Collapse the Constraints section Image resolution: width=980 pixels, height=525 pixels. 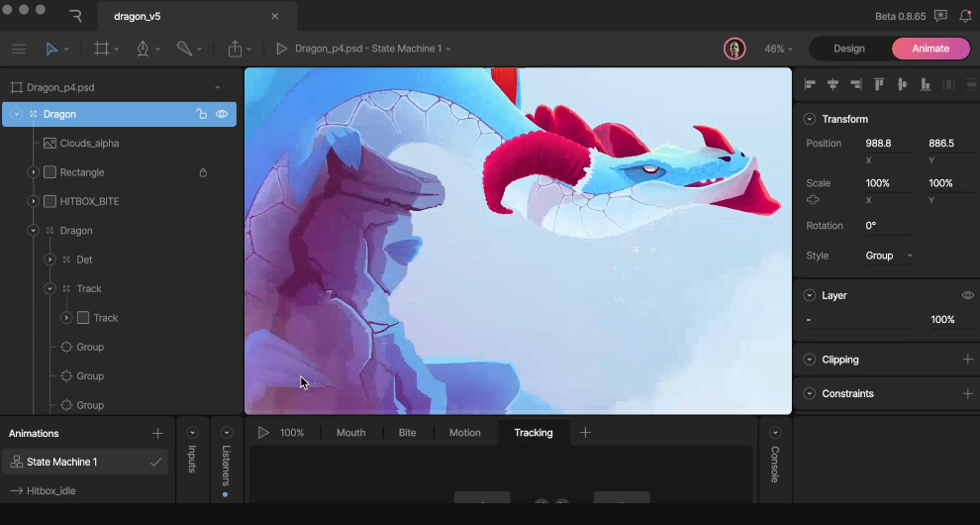[810, 393]
